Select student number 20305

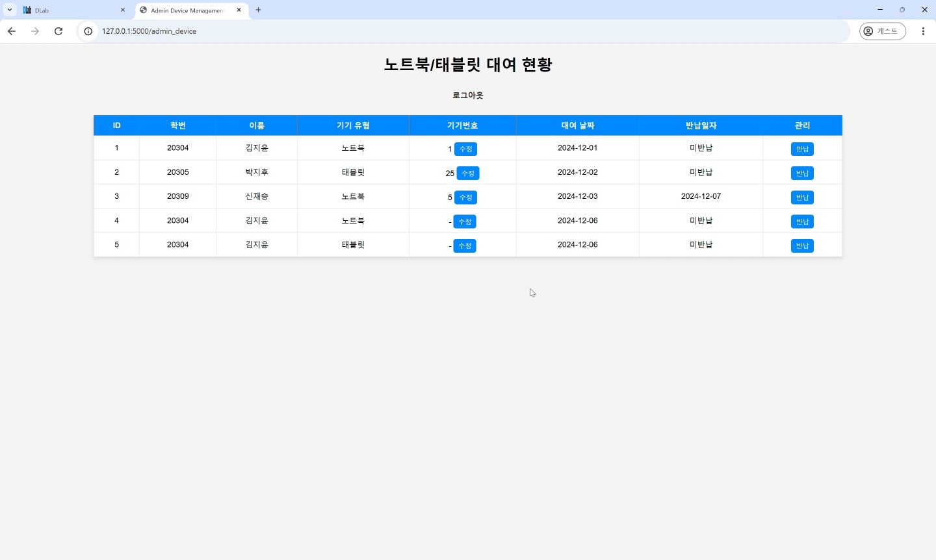177,172
